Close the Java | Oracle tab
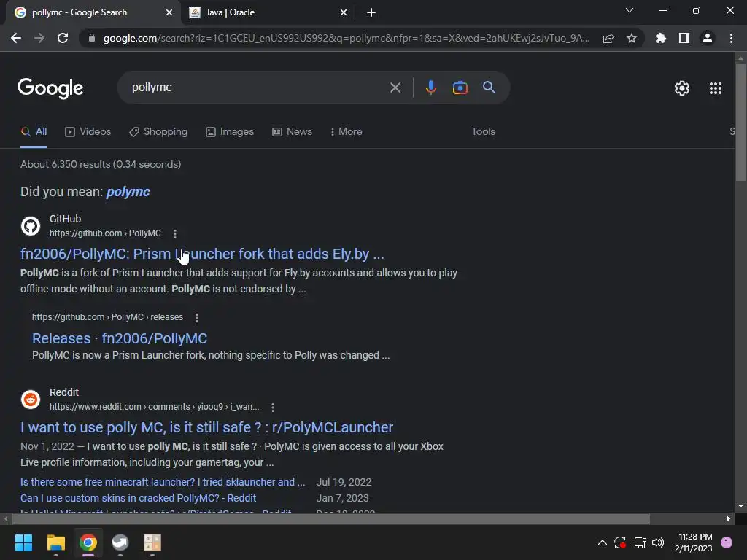 click(344, 13)
